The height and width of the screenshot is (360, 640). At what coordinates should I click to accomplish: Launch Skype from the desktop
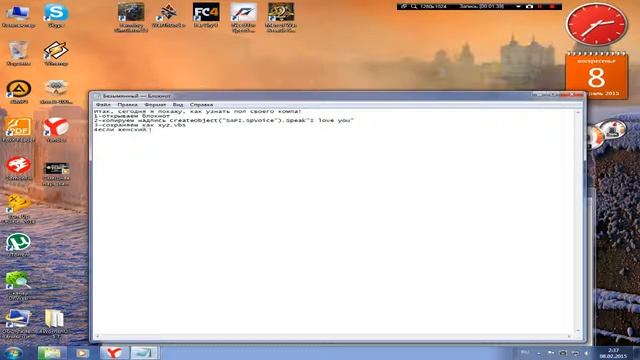[x=56, y=16]
